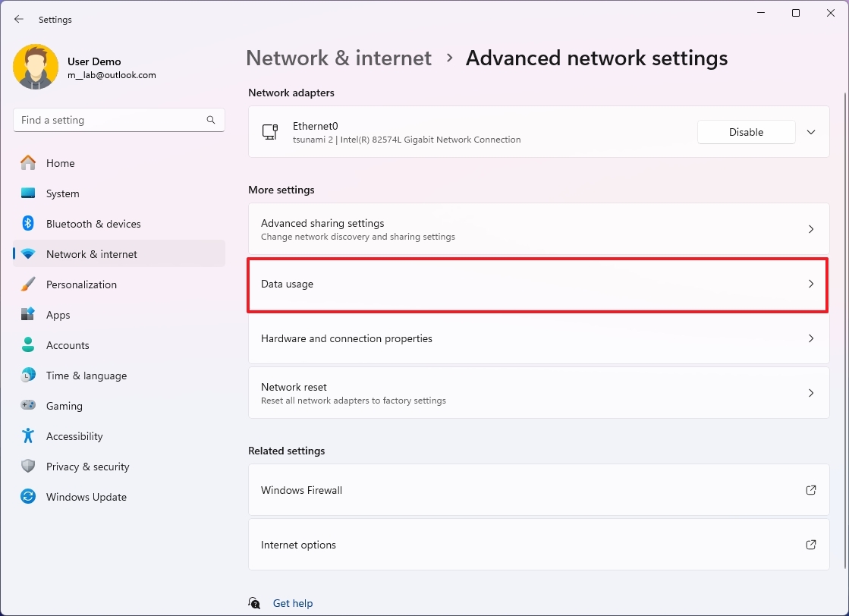The width and height of the screenshot is (849, 616).
Task: Minimize the Settings window
Action: pos(761,13)
